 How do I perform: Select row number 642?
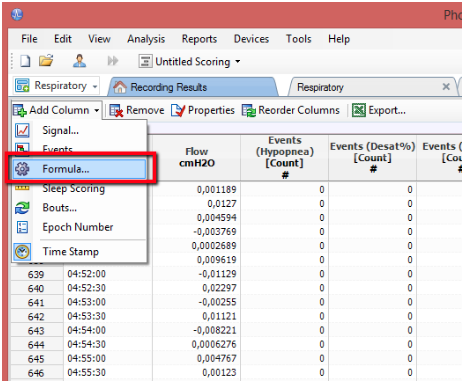point(36,316)
